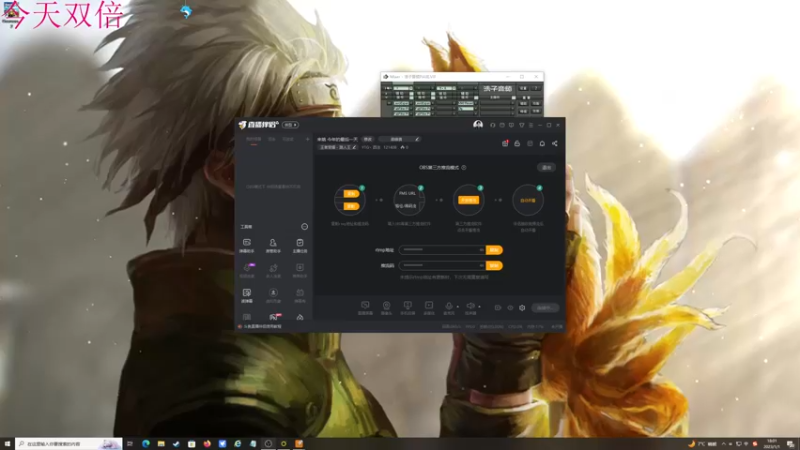Select the first underlined scene tab
The width and height of the screenshot is (800, 450).
coord(254,139)
